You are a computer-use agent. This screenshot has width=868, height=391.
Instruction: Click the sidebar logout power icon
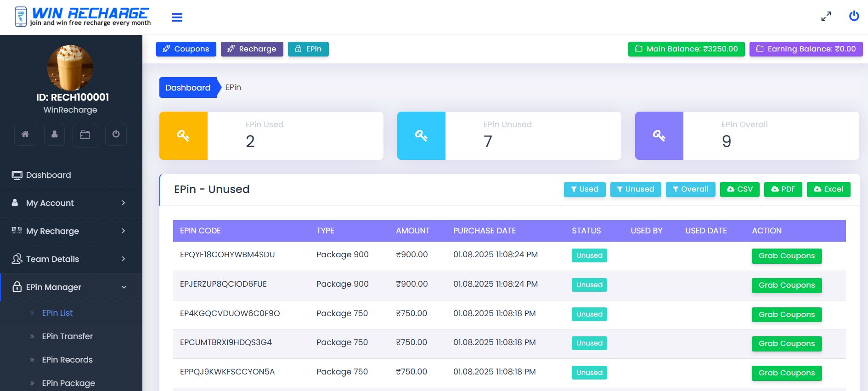pos(116,134)
